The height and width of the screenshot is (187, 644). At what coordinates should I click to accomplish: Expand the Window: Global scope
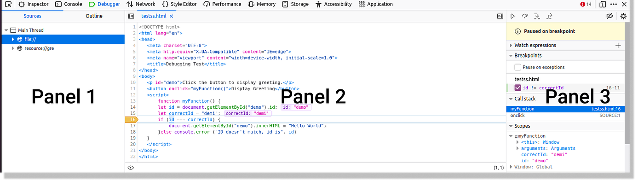coord(511,167)
